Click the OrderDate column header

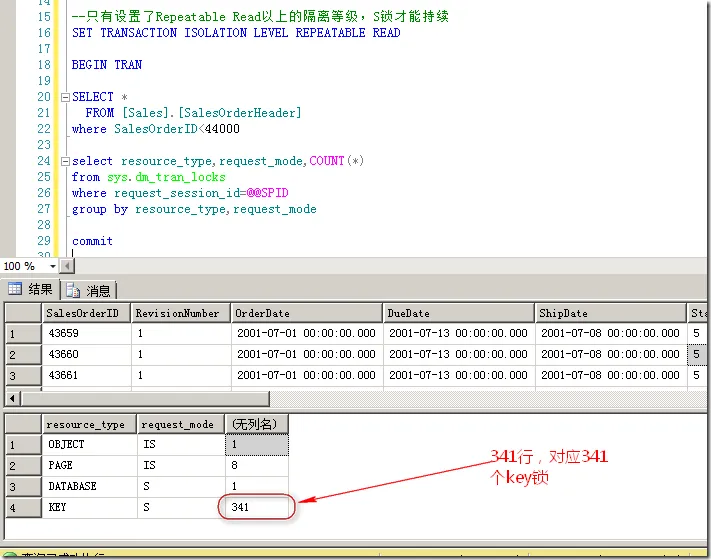tap(305, 313)
